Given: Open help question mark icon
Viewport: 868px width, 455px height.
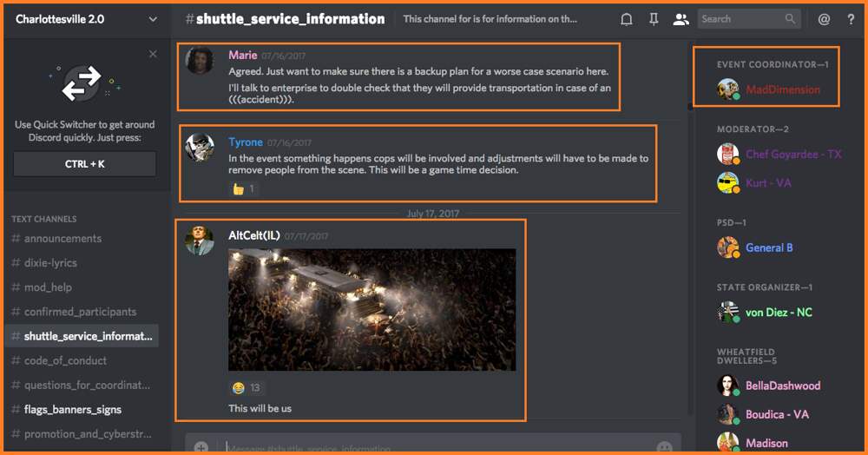Looking at the screenshot, I should 851,19.
